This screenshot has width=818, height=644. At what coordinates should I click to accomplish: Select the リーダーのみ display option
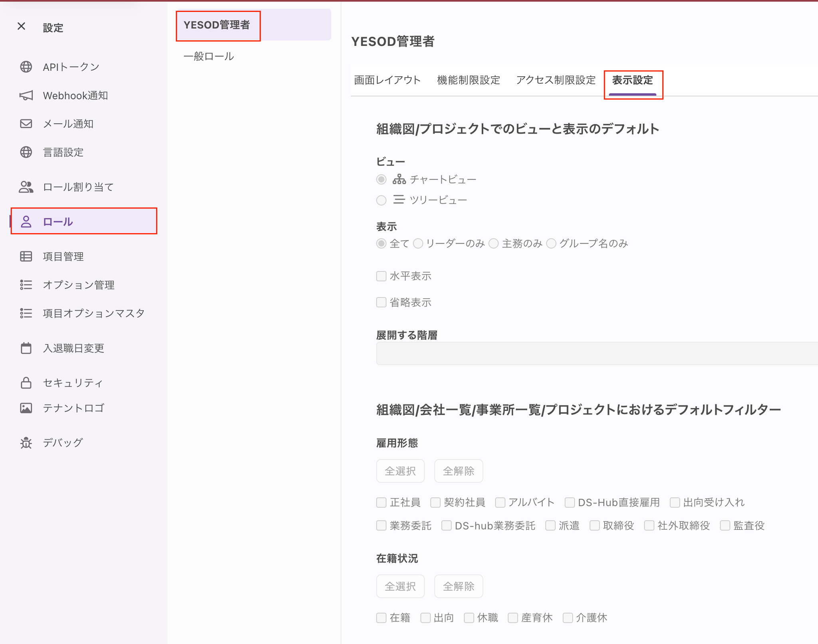(x=418, y=244)
